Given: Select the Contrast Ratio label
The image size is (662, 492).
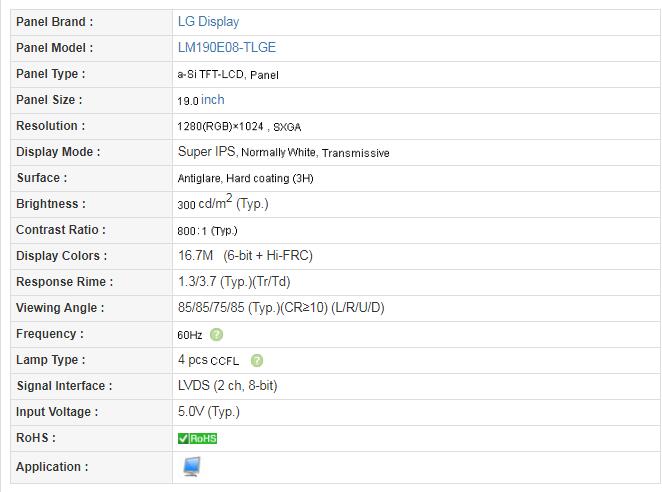Looking at the screenshot, I should coord(61,230).
